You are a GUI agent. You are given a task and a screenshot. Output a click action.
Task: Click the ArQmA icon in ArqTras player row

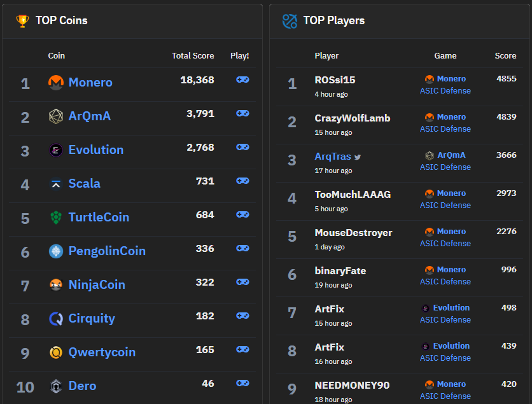[x=430, y=155]
